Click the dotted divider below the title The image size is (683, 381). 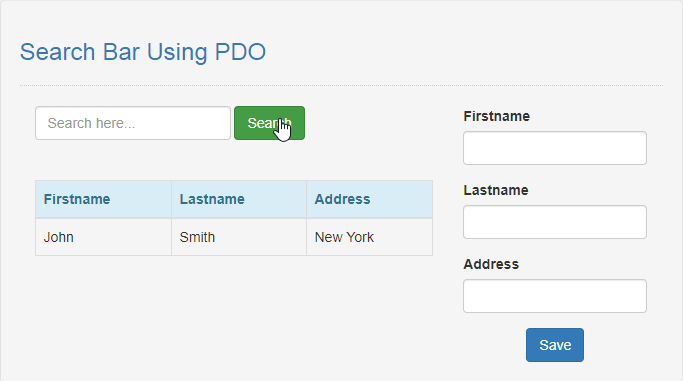tap(342, 85)
